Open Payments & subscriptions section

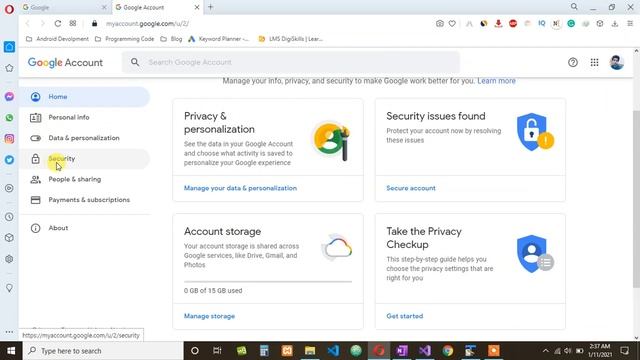[x=85, y=200]
